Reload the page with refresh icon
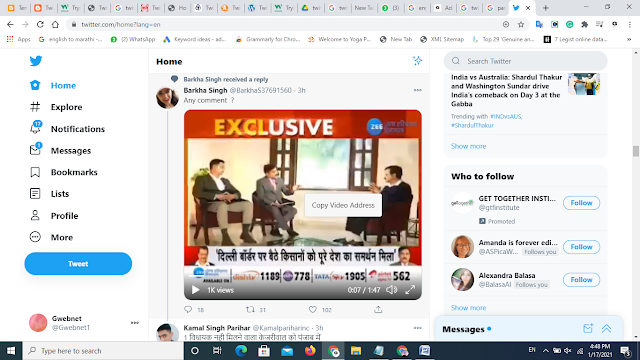Viewport: 640px width, 360px height. (x=40, y=24)
